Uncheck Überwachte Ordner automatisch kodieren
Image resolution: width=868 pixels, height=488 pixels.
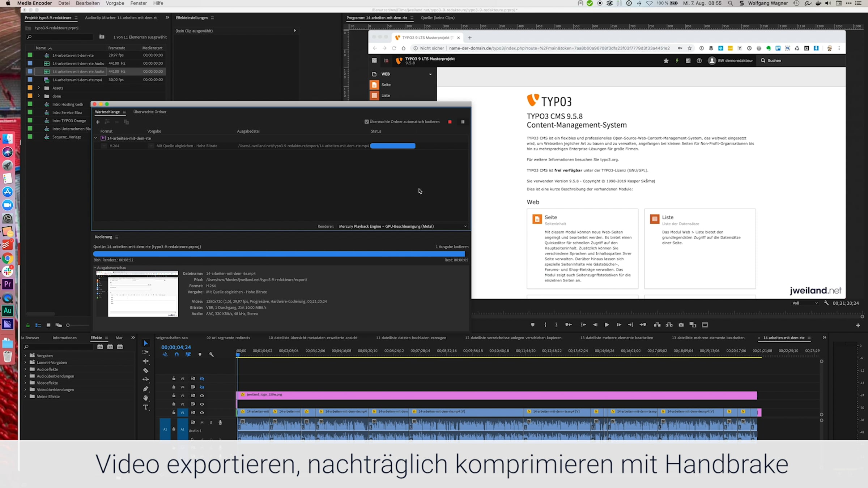[x=366, y=122]
